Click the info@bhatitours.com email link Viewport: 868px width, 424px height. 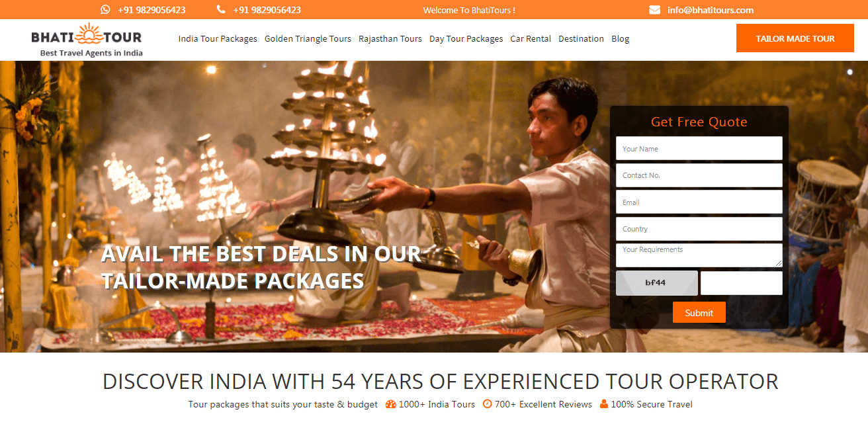tap(711, 10)
